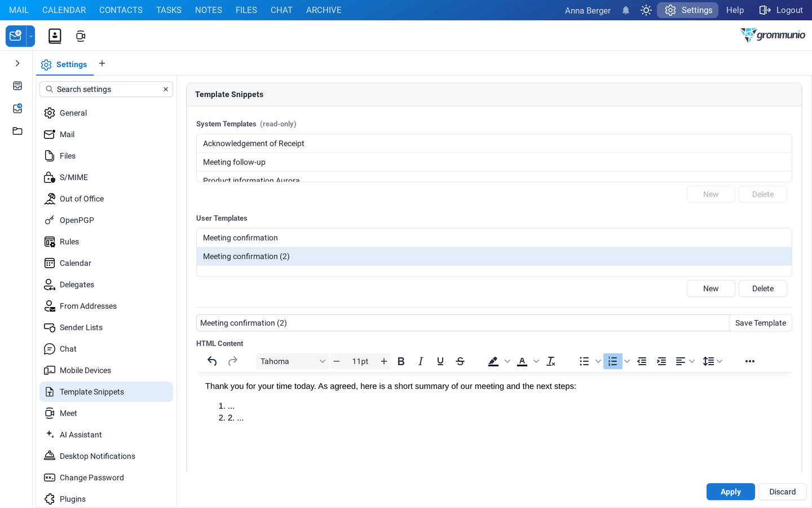This screenshot has width=812, height=508.
Task: Delete the selected user template
Action: [x=763, y=288]
